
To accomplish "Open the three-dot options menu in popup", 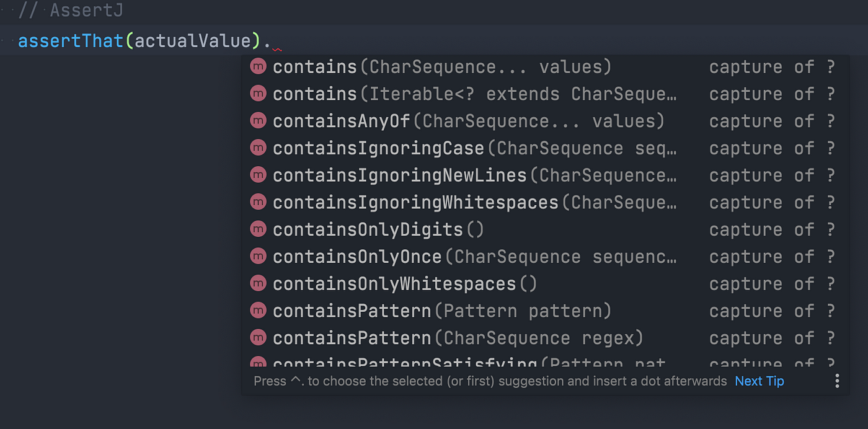I will point(837,381).
